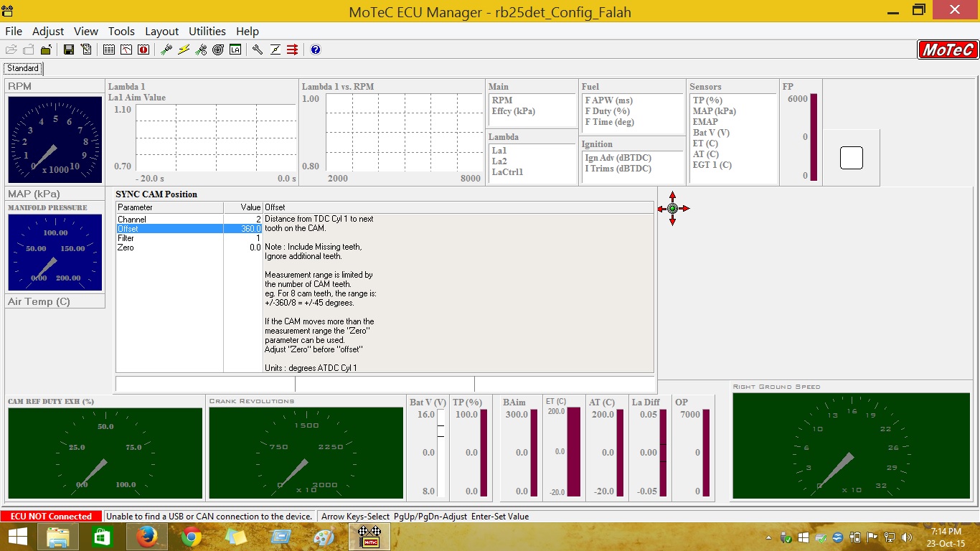This screenshot has height=551, width=980.
Task: Open the gauge view toolbar icon
Action: tap(126, 50)
